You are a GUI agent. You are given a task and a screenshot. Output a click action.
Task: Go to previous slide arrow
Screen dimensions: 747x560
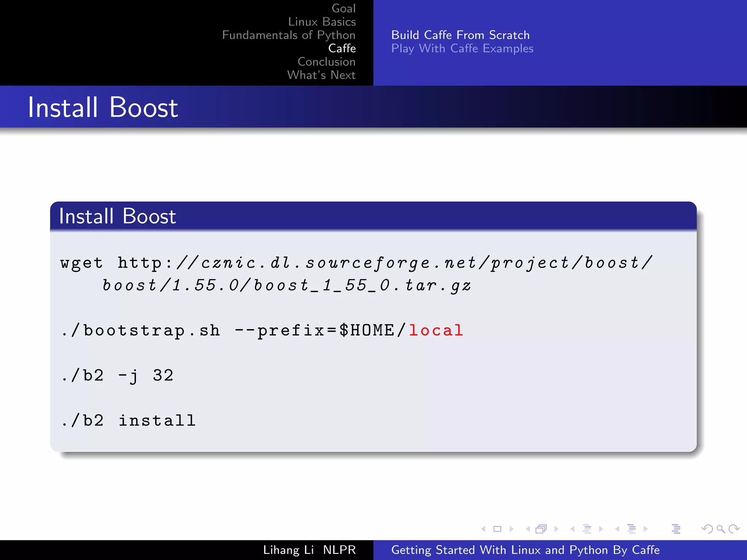pos(483,529)
